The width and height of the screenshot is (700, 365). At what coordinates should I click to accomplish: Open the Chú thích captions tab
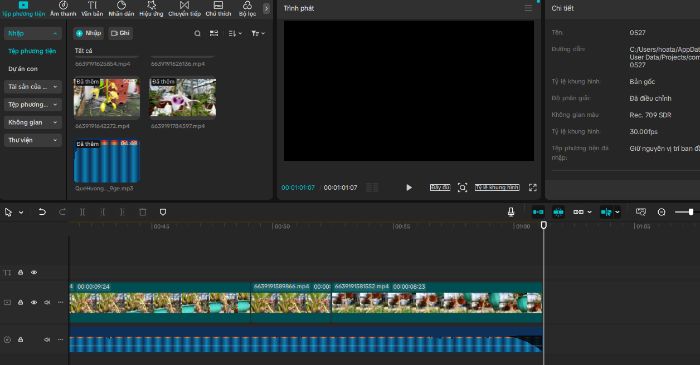(x=218, y=9)
